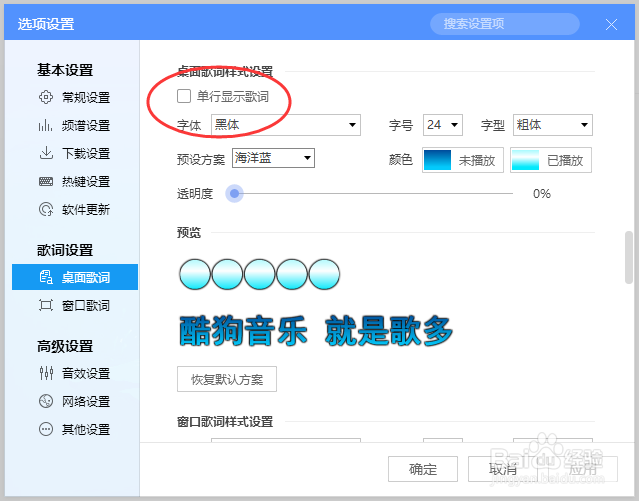639x501 pixels.
Task: Click the 透明度 slider handle
Action: click(x=234, y=194)
